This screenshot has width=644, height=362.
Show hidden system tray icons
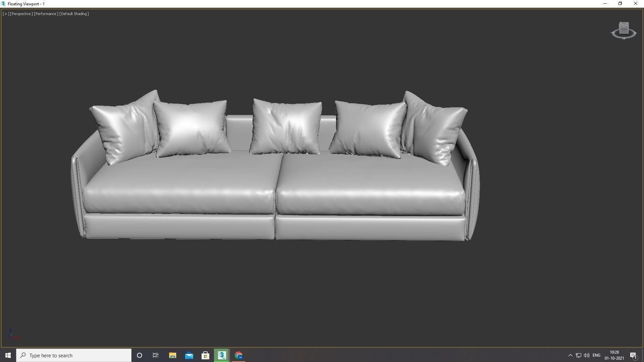[x=570, y=355]
